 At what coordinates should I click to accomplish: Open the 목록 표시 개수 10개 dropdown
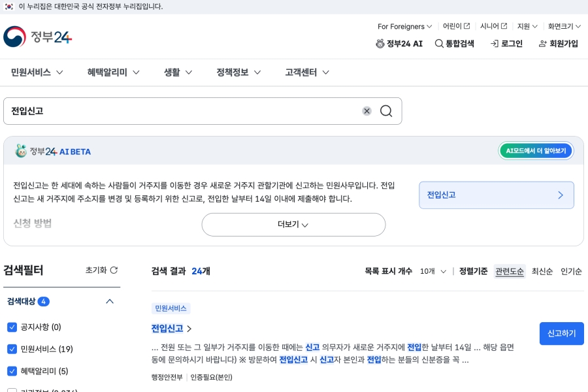433,271
